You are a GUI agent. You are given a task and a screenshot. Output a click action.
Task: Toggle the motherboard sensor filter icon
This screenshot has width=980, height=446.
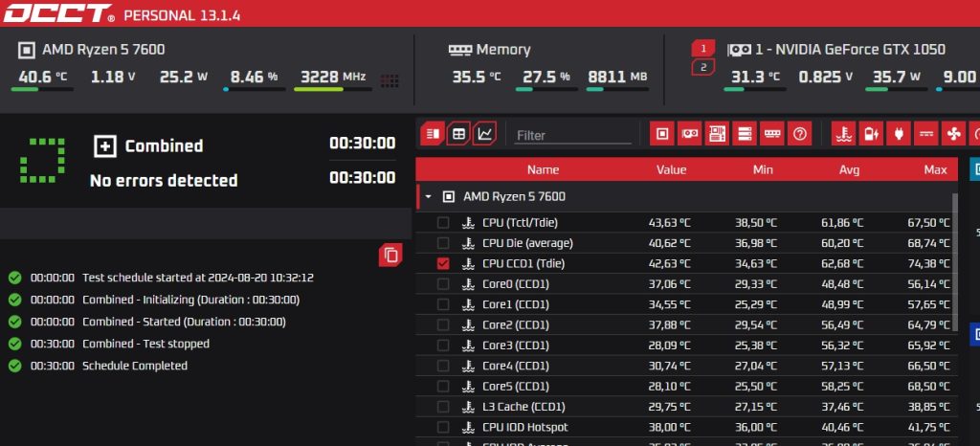[718, 134]
